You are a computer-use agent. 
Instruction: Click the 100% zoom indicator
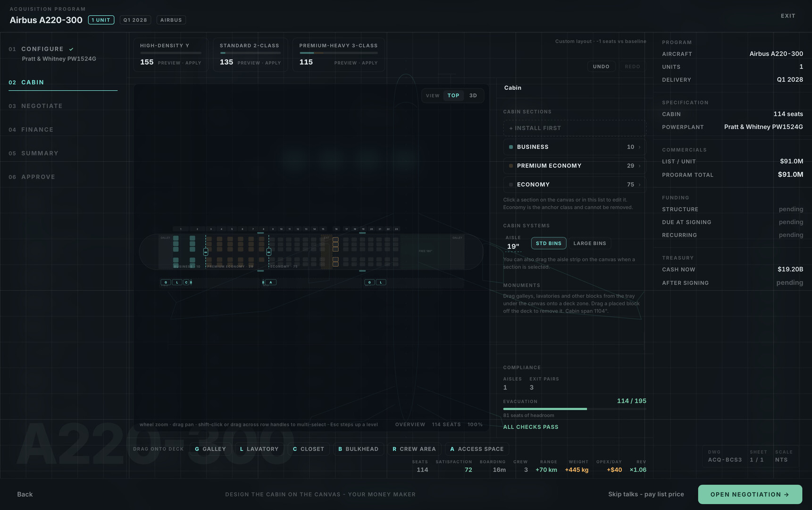tap(475, 425)
